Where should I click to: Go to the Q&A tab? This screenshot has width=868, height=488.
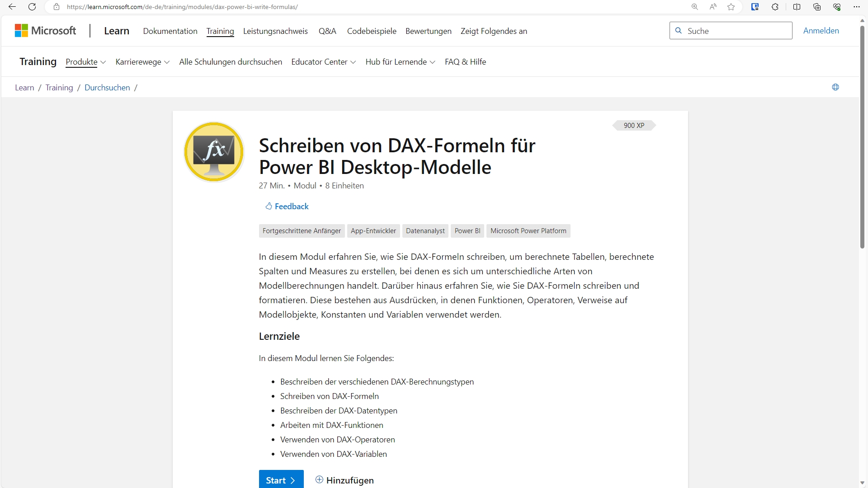[327, 31]
